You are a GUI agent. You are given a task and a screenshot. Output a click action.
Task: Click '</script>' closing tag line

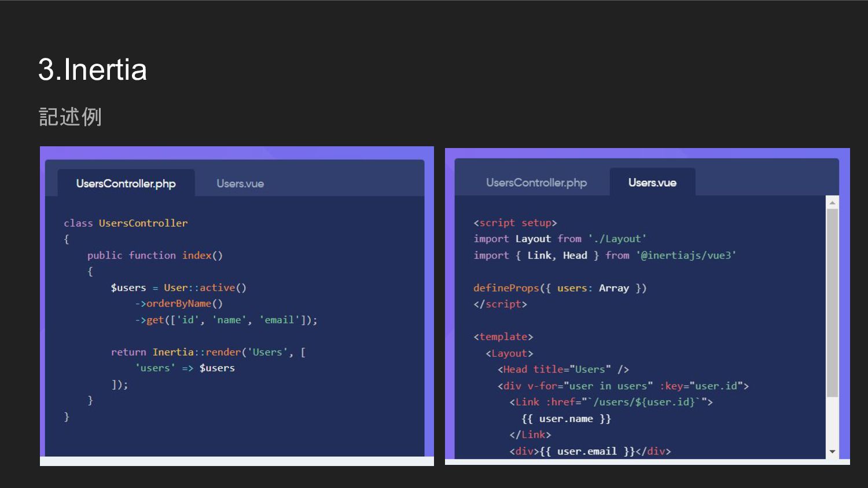point(501,304)
